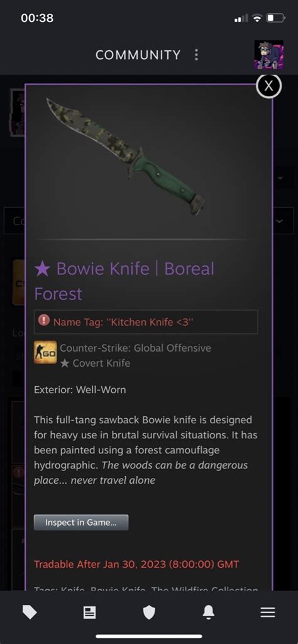
Task: Tap the Name Tag warning icon
Action: click(44, 320)
